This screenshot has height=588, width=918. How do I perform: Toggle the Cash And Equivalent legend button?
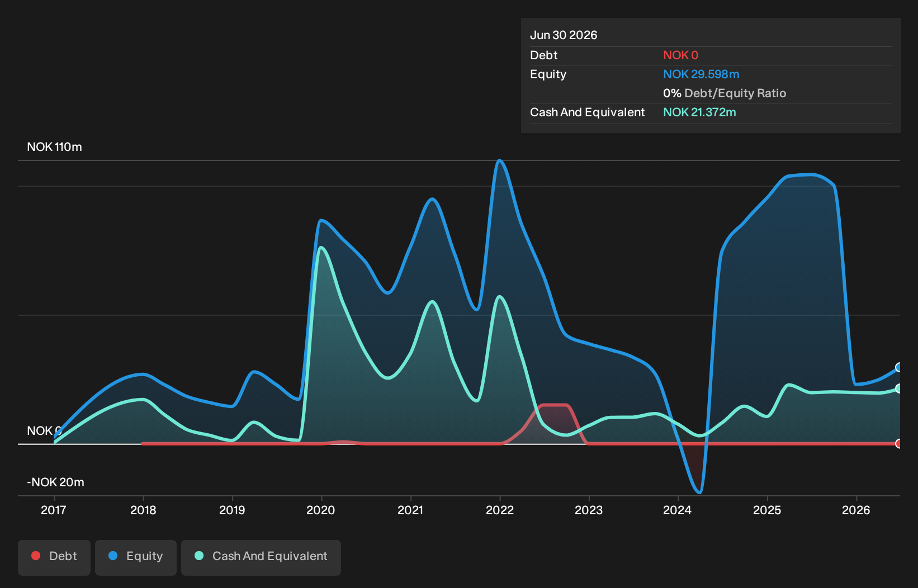261,557
